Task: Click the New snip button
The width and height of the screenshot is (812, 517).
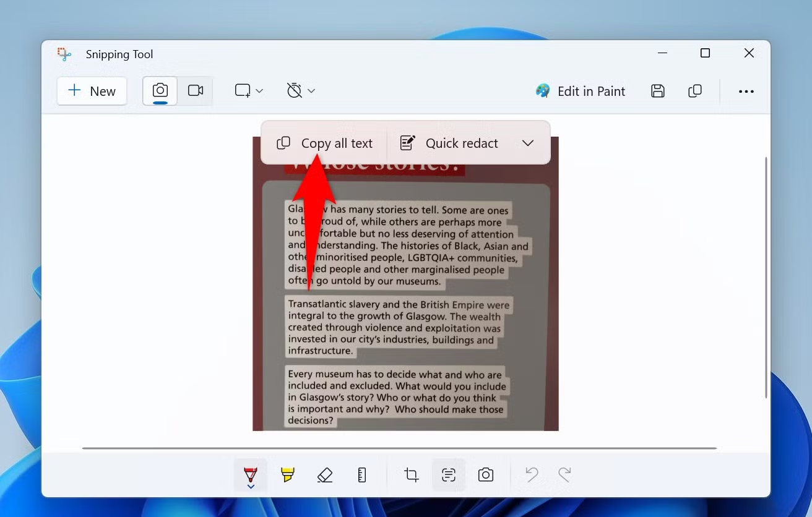Action: point(92,91)
